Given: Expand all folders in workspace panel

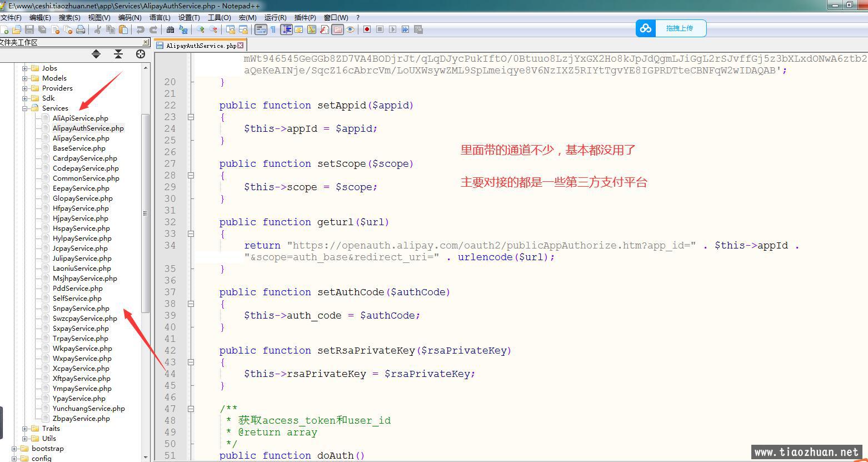Looking at the screenshot, I should coord(96,54).
